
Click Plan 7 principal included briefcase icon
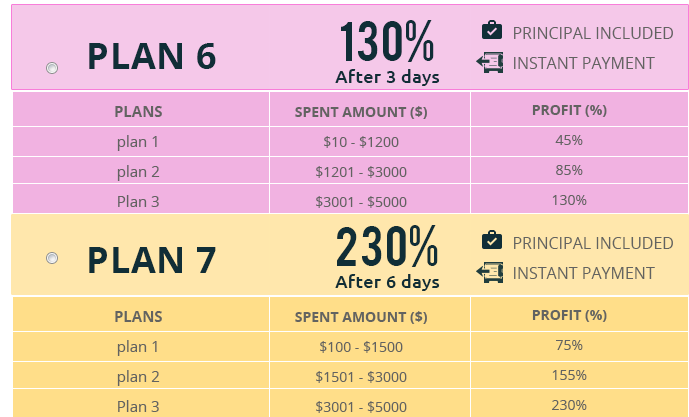tap(491, 241)
